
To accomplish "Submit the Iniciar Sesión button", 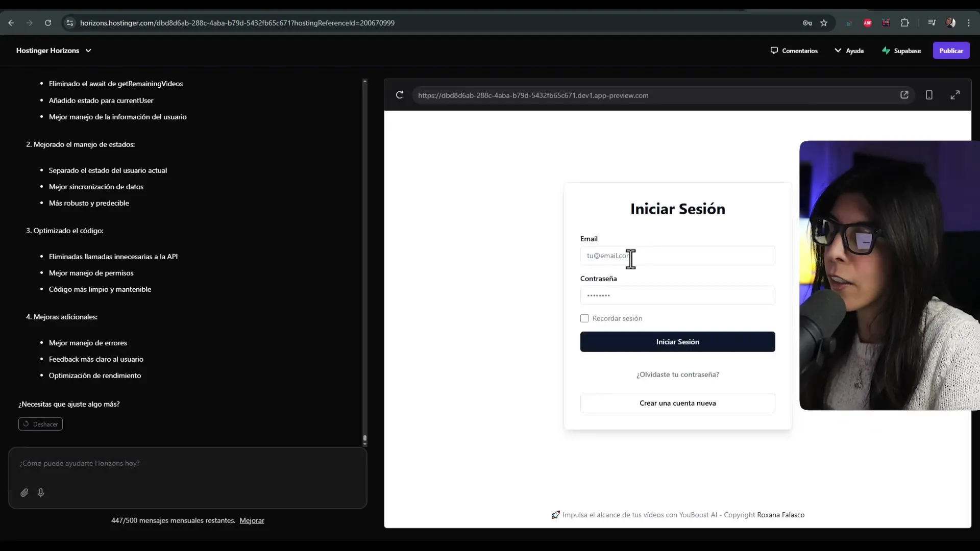I will pos(677,342).
